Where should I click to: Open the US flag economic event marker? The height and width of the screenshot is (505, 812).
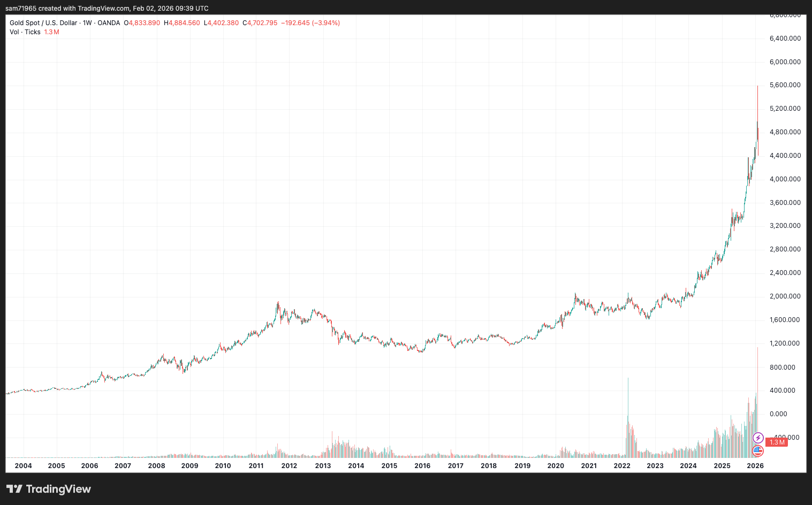[758, 451]
